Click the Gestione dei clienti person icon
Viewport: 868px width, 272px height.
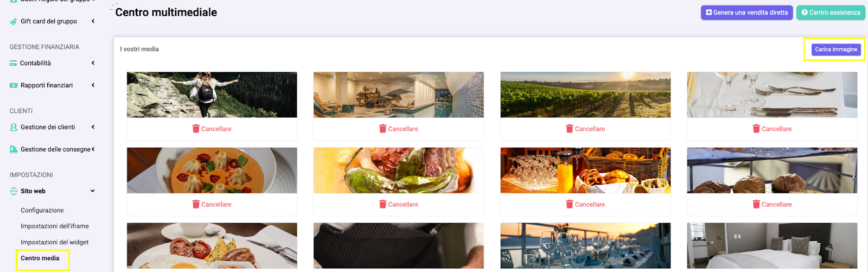tap(14, 127)
